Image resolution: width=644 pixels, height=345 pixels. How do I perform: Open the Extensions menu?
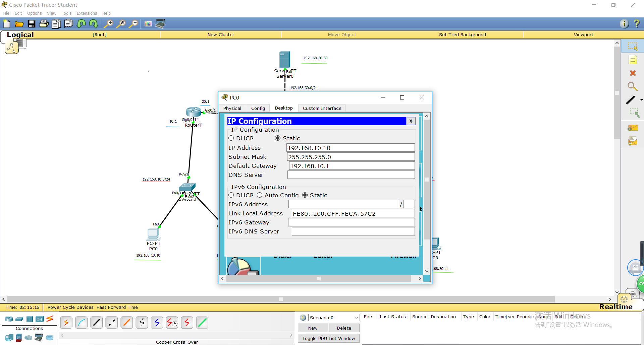(x=87, y=13)
